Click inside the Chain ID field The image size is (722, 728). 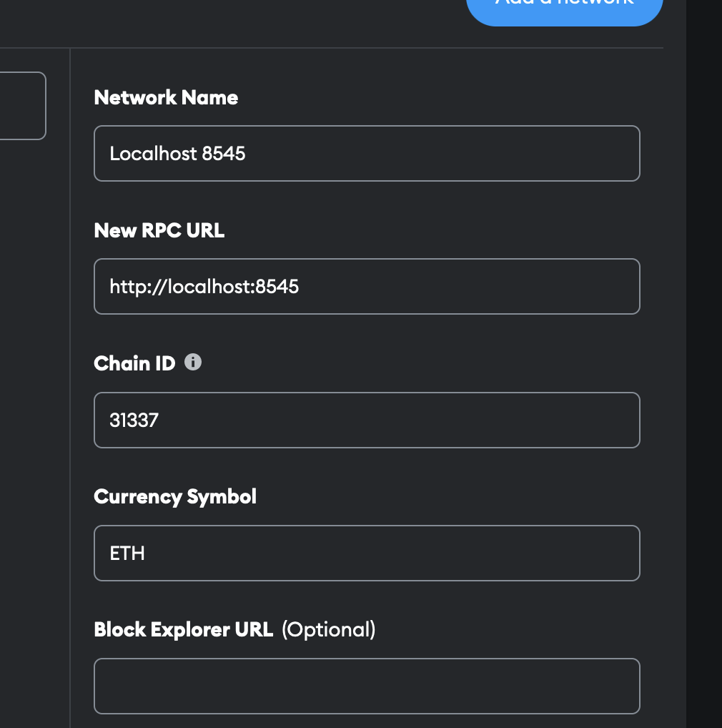(x=367, y=420)
